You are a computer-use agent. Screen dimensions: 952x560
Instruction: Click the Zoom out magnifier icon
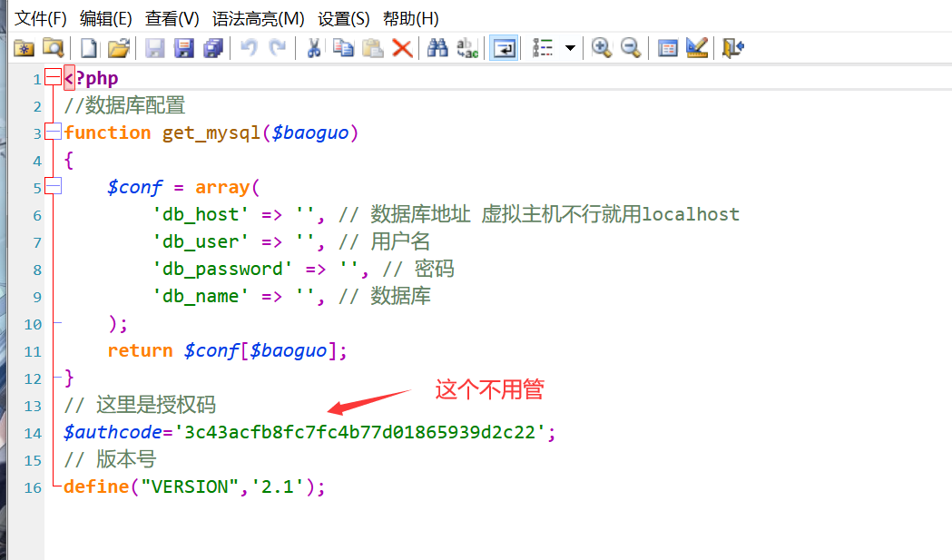pos(630,48)
